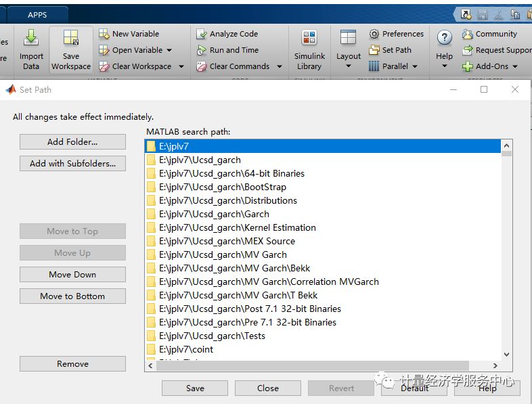Select Kernel Estimation path entry
532x404 pixels.
323,227
